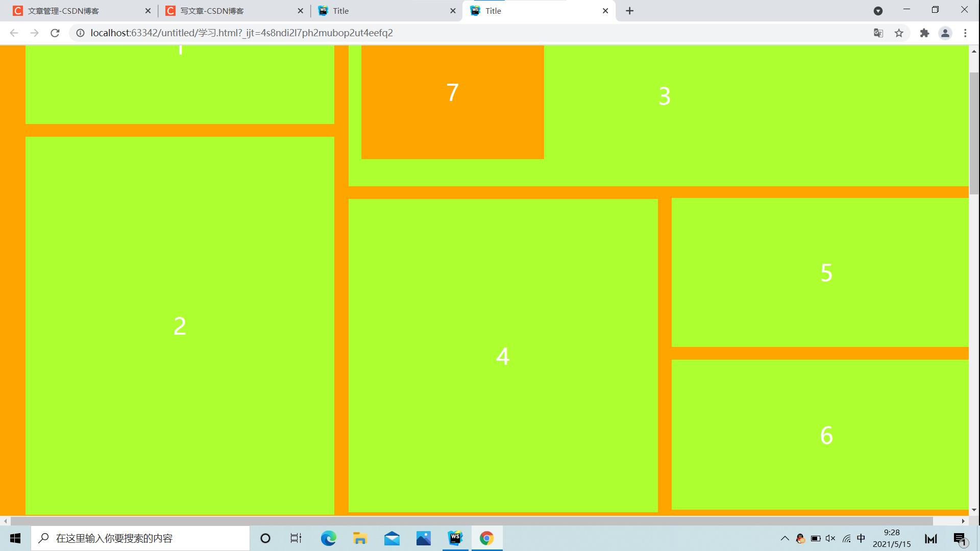
Task: Bookmark this page with star icon
Action: pos(899,33)
